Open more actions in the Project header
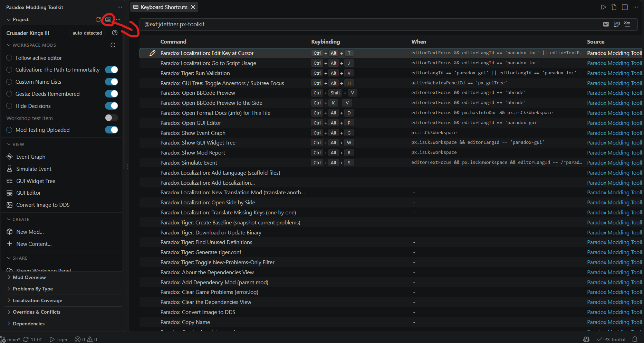 point(118,19)
